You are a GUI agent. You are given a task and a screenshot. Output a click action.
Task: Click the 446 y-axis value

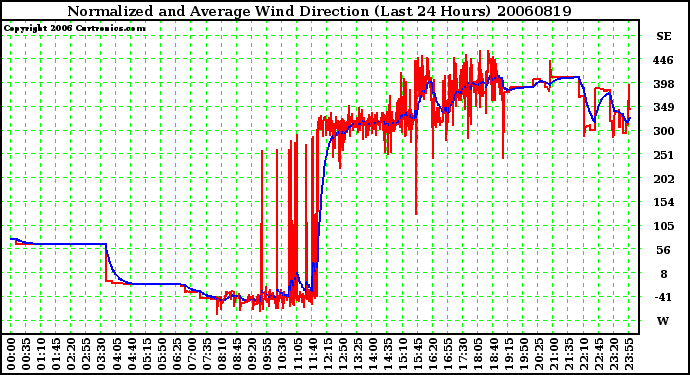663,60
